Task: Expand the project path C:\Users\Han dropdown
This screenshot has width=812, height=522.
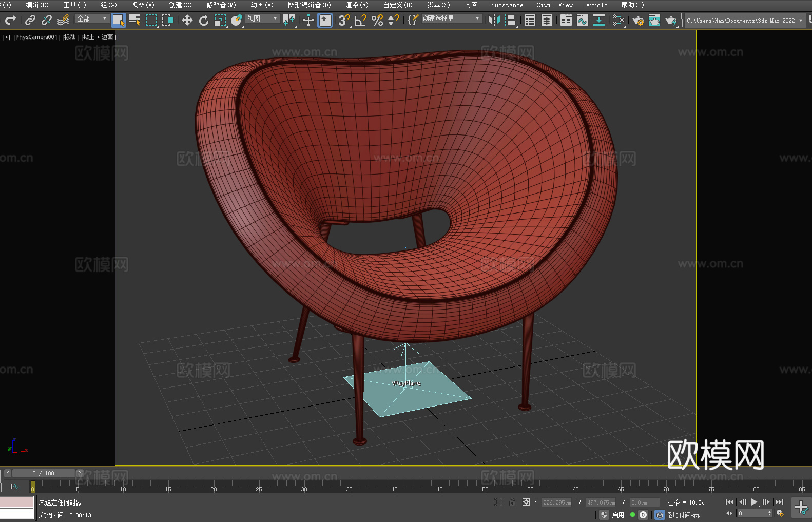Action: [x=745, y=21]
